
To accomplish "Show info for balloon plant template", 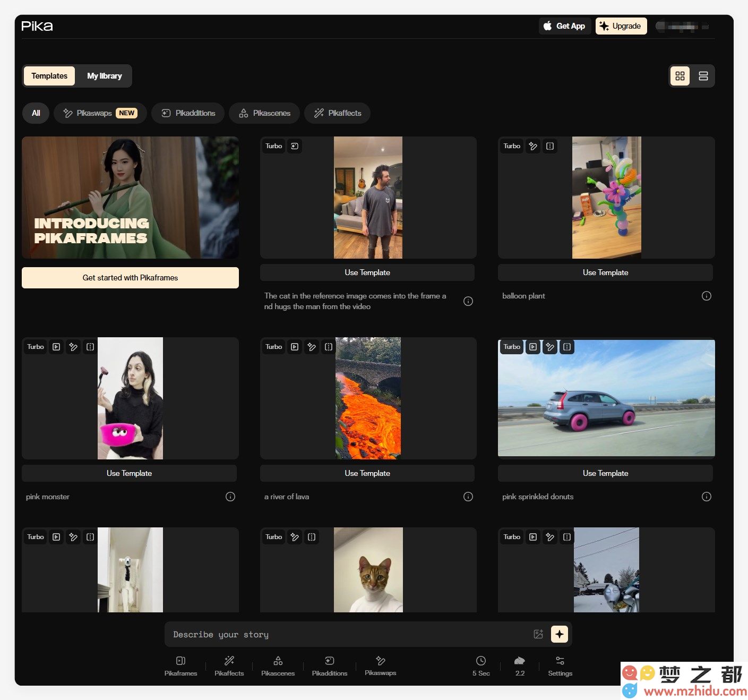I will (707, 296).
